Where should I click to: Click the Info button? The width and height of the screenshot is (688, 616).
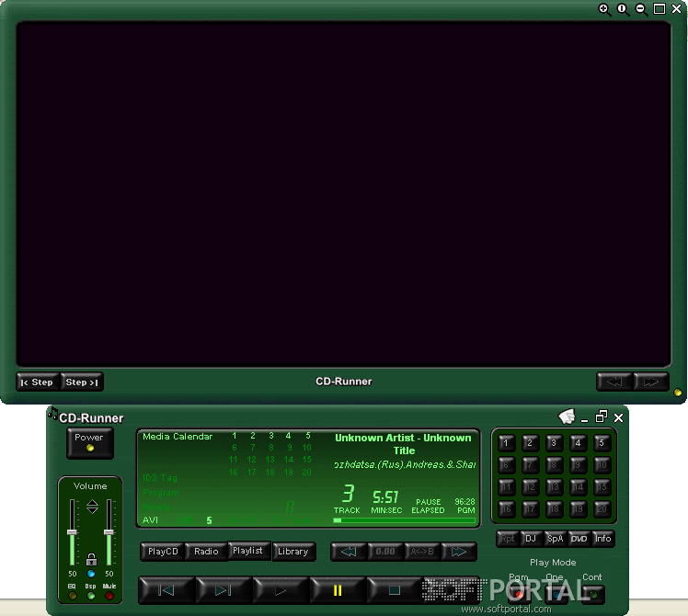(x=602, y=539)
